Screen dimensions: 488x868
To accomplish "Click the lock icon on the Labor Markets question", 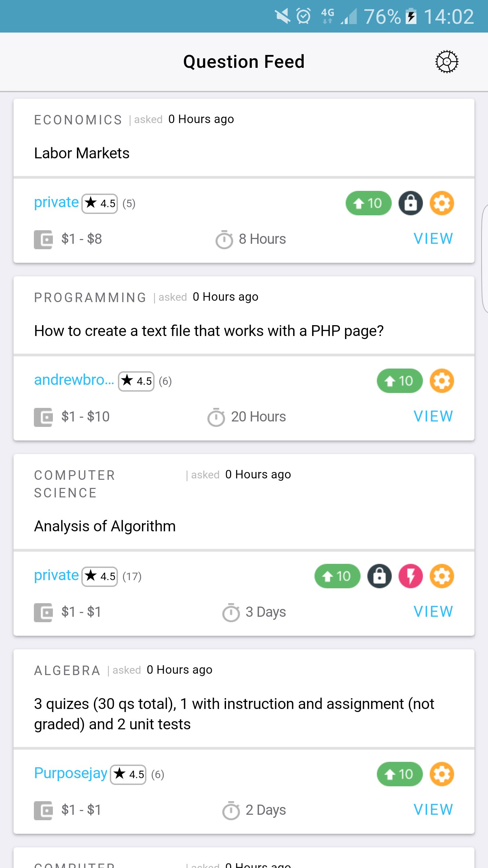I will [410, 203].
